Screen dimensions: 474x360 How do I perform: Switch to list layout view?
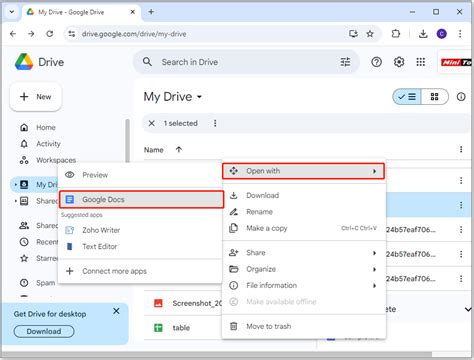pyautogui.click(x=407, y=97)
